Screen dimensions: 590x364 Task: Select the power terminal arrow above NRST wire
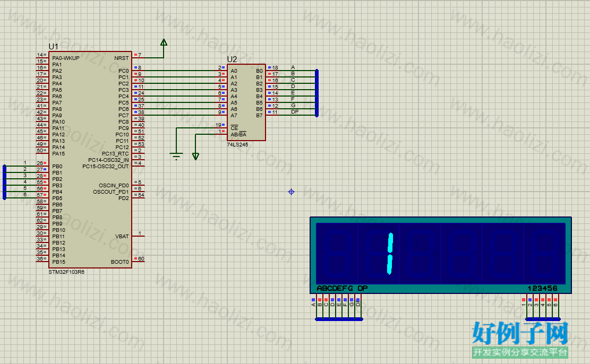(x=164, y=42)
